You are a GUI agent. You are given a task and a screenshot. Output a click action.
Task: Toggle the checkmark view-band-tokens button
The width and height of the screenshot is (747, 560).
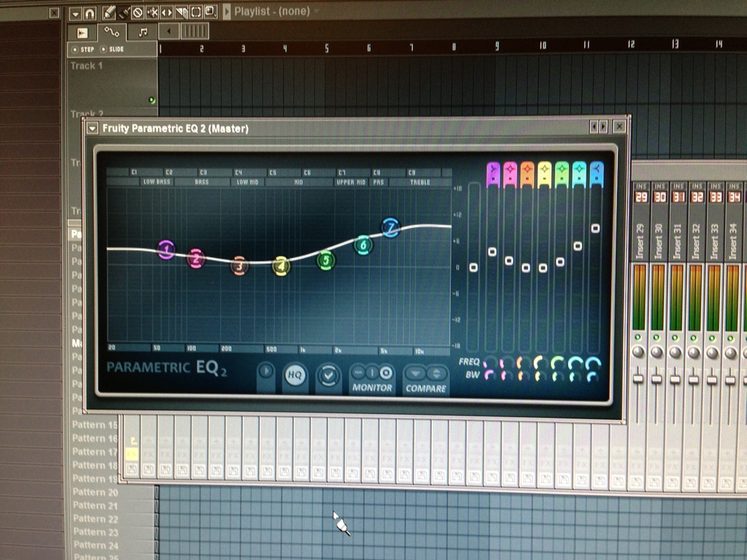point(328,376)
